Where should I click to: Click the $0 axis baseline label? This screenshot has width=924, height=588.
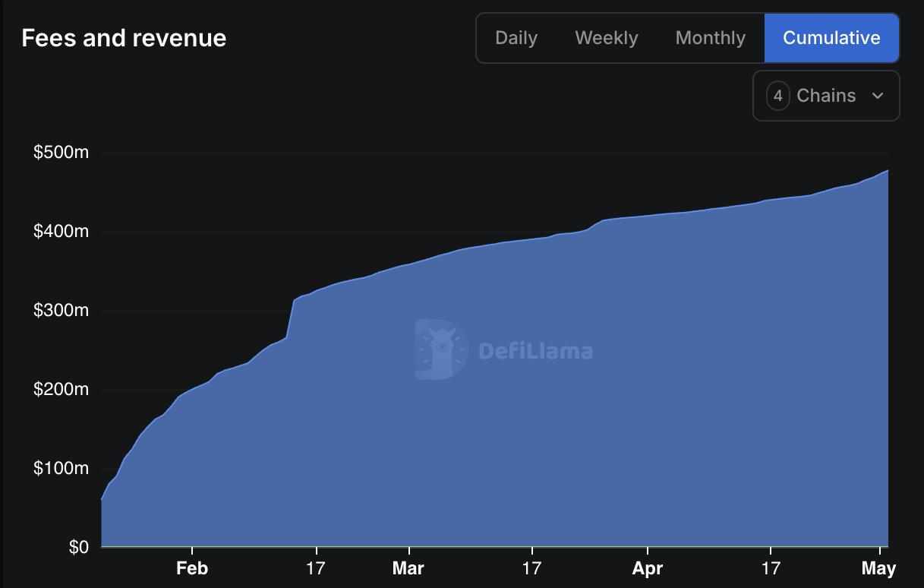80,546
